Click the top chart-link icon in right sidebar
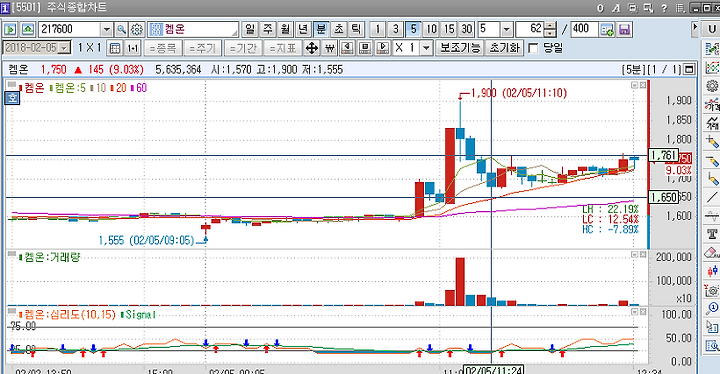 pos(712,49)
